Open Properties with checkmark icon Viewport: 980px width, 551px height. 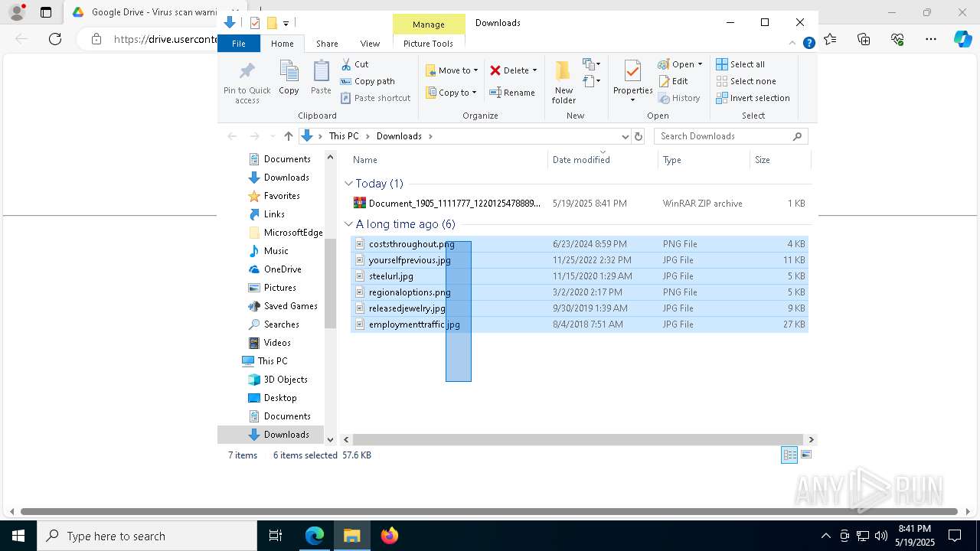click(x=632, y=77)
